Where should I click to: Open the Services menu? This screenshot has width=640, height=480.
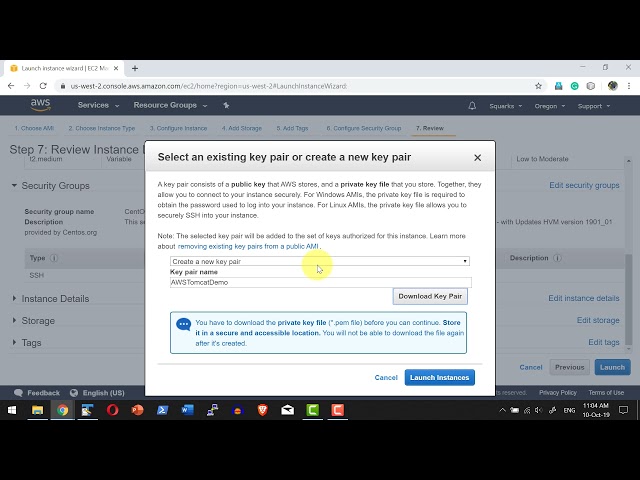98,105
